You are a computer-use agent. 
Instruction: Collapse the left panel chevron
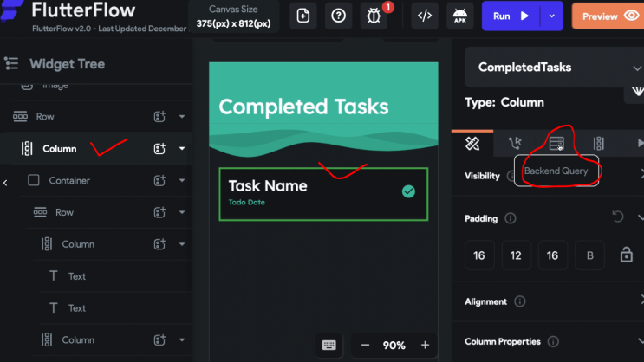click(5, 183)
